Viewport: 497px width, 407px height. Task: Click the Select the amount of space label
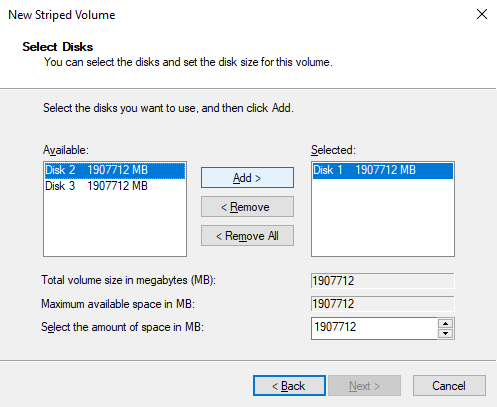tap(122, 327)
